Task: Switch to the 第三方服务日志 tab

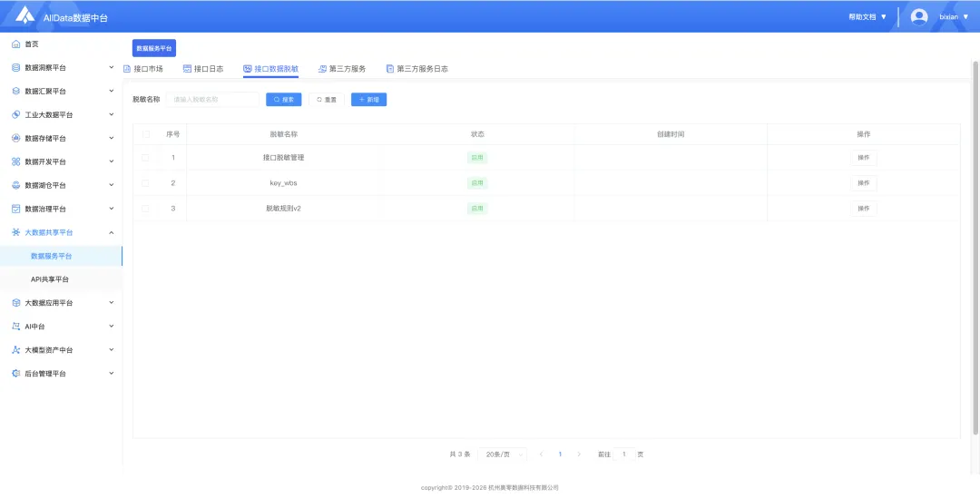Action: [416, 69]
